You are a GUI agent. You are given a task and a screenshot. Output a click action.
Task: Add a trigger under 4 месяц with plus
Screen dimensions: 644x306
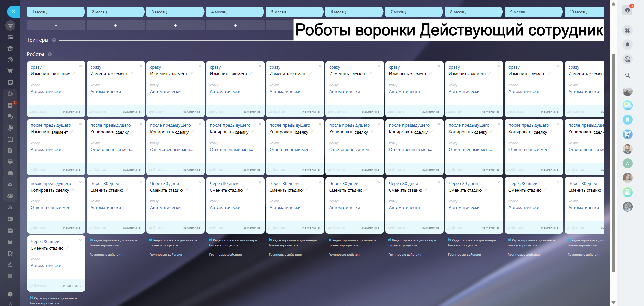tap(235, 25)
